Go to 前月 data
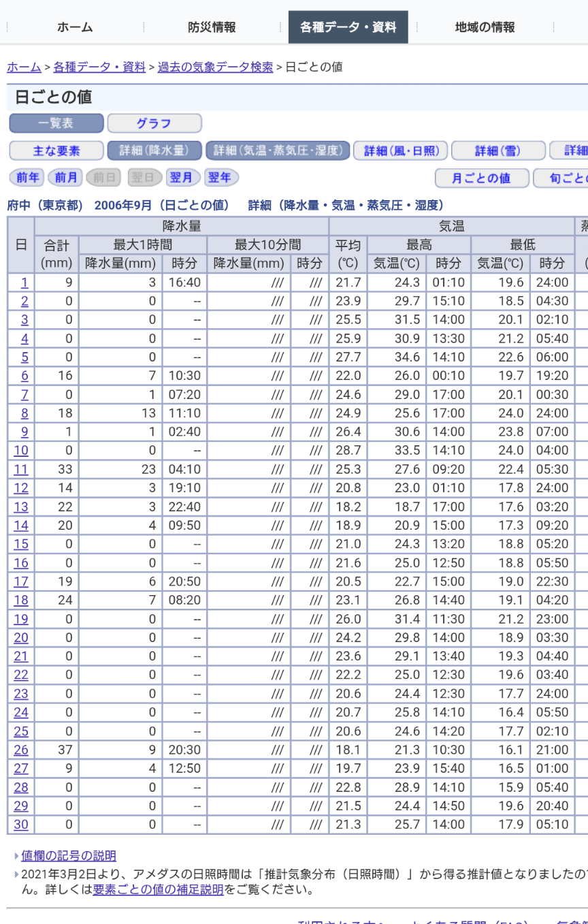This screenshot has height=924, width=588. (65, 177)
